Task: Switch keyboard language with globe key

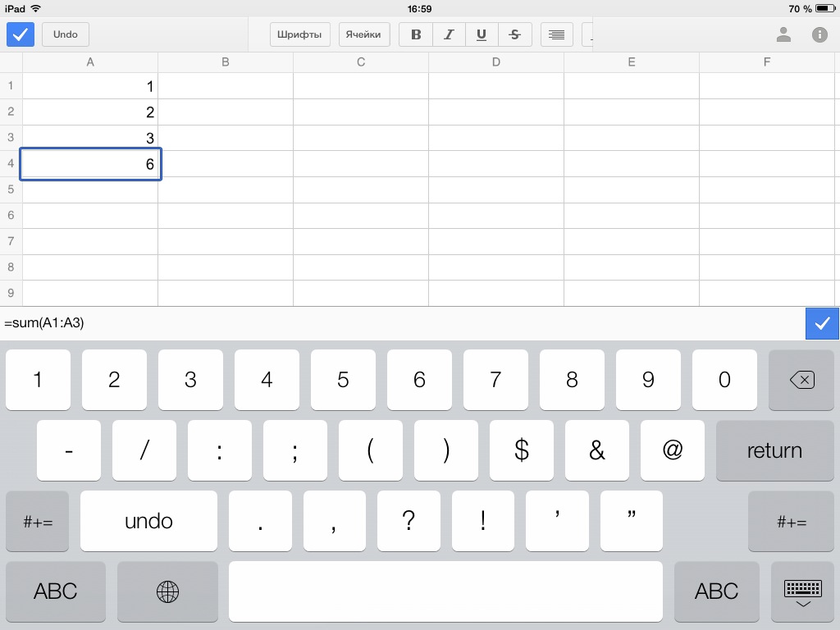Action: click(x=167, y=591)
